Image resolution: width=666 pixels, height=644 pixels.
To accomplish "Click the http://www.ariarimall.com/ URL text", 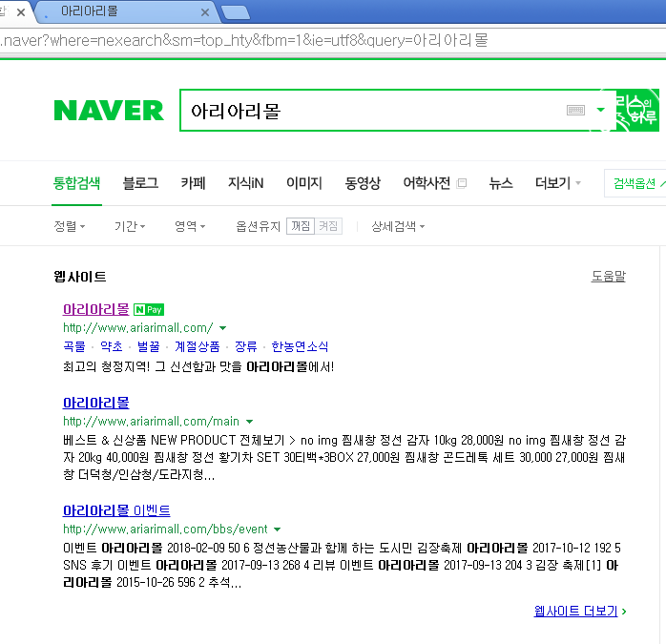I will pos(138,328).
